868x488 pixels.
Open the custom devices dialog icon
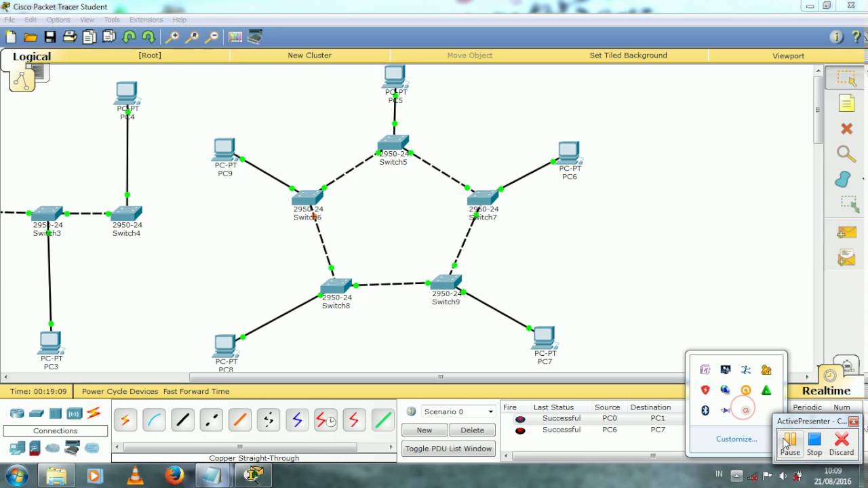255,37
